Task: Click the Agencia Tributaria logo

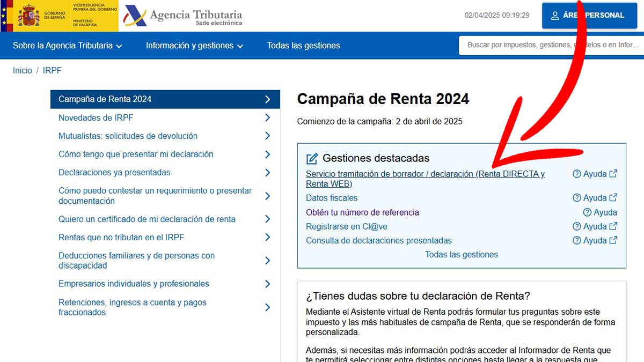Action: point(182,16)
